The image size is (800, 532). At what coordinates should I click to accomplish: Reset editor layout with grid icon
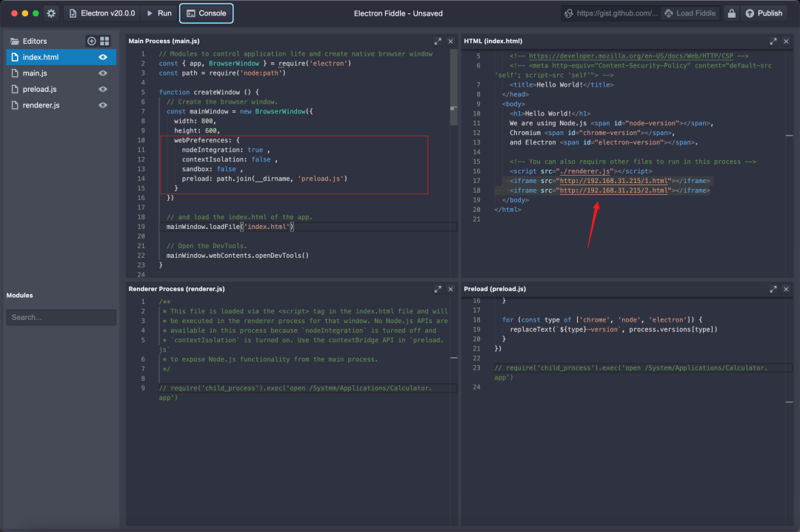click(x=104, y=41)
